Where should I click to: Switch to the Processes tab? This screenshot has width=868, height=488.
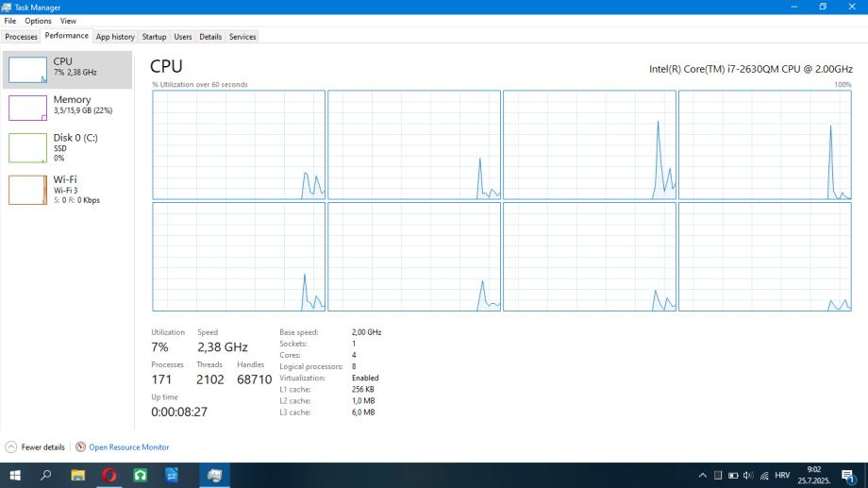point(21,37)
